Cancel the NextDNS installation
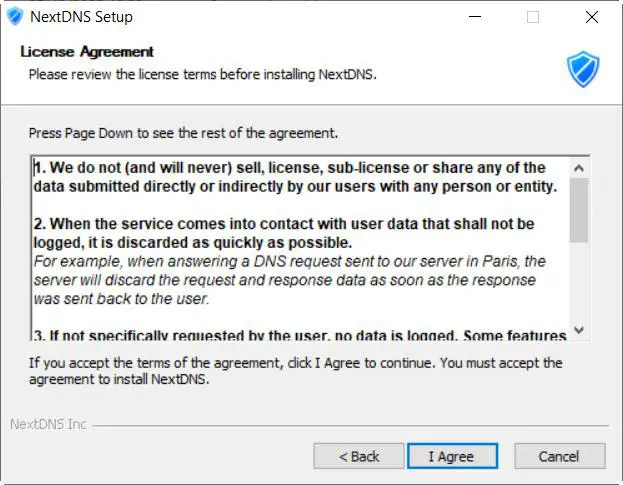Viewport: 623px width, 485px height. [559, 456]
